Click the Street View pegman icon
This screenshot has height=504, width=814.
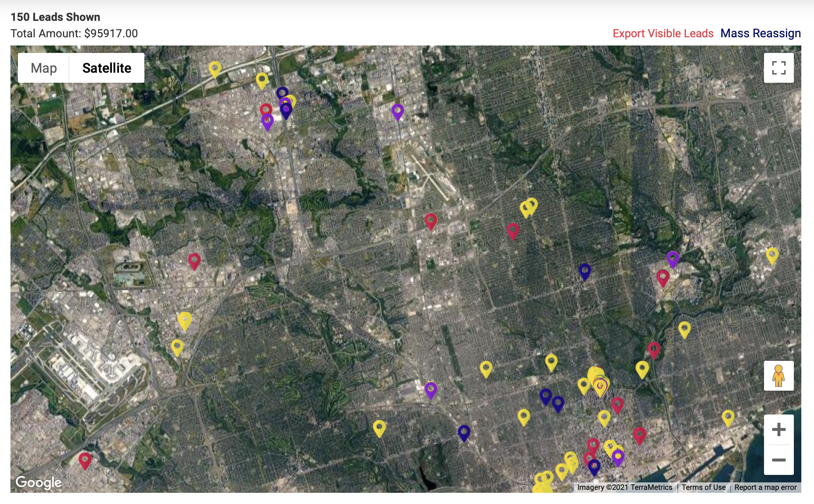[x=779, y=376]
